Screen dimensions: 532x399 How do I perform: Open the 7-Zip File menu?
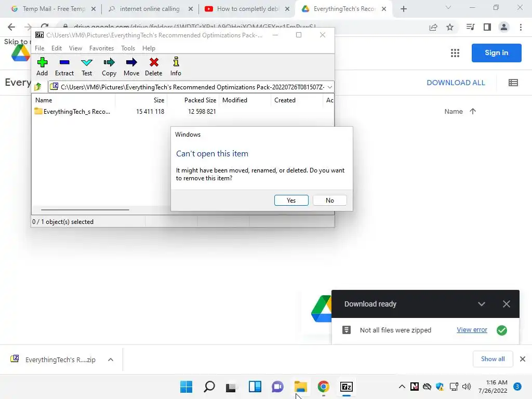[39, 48]
